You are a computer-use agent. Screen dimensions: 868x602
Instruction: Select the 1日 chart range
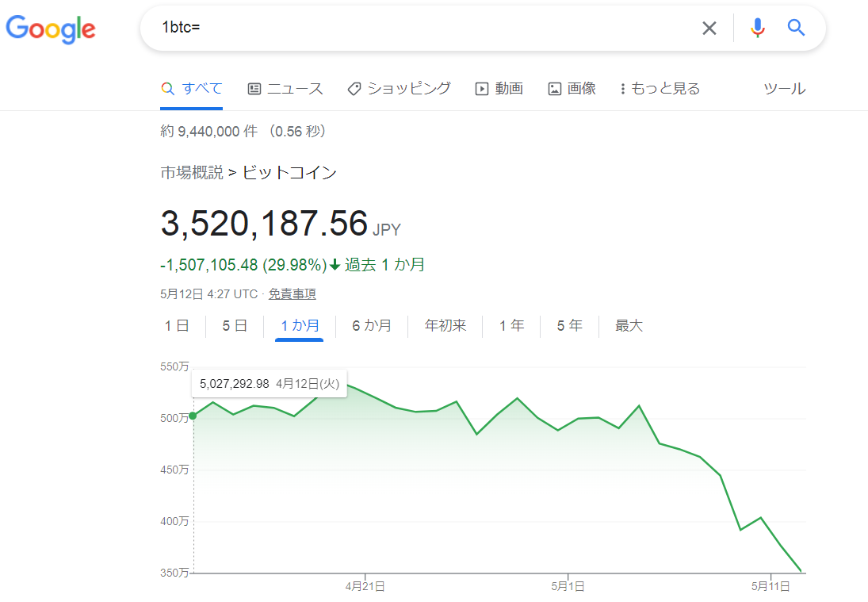pyautogui.click(x=177, y=326)
